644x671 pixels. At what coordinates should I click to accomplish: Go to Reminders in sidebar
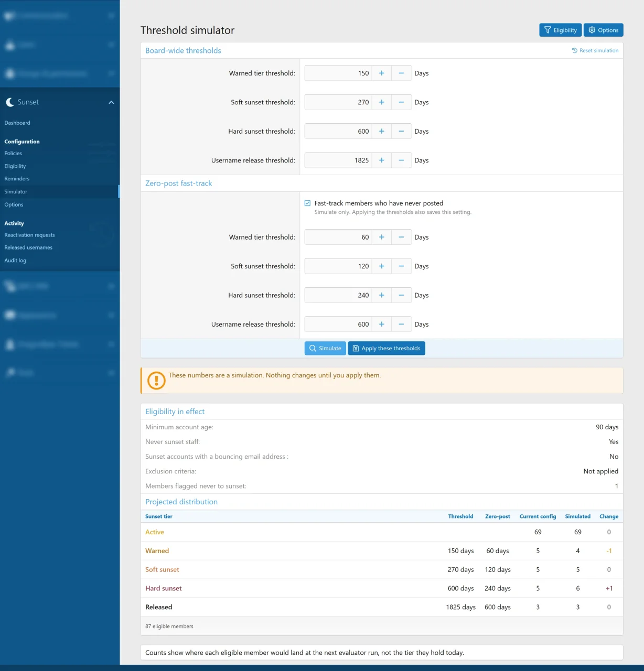coord(17,179)
